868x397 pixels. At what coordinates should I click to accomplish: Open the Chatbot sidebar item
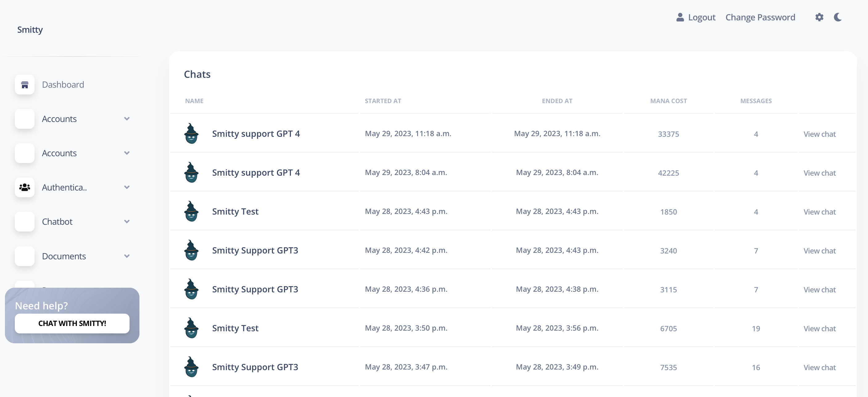pos(57,222)
